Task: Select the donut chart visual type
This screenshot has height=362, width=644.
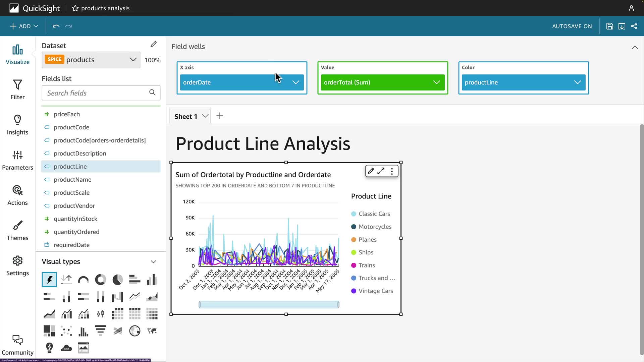Action: (x=100, y=280)
